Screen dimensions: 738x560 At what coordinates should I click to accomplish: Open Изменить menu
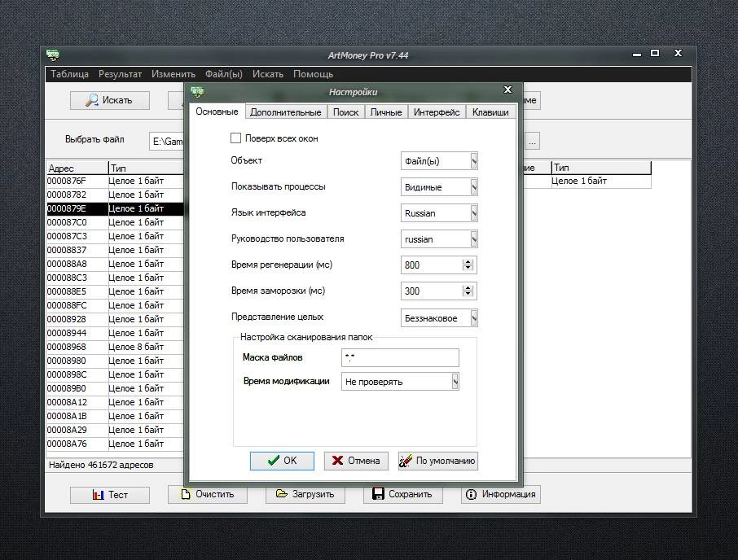174,74
